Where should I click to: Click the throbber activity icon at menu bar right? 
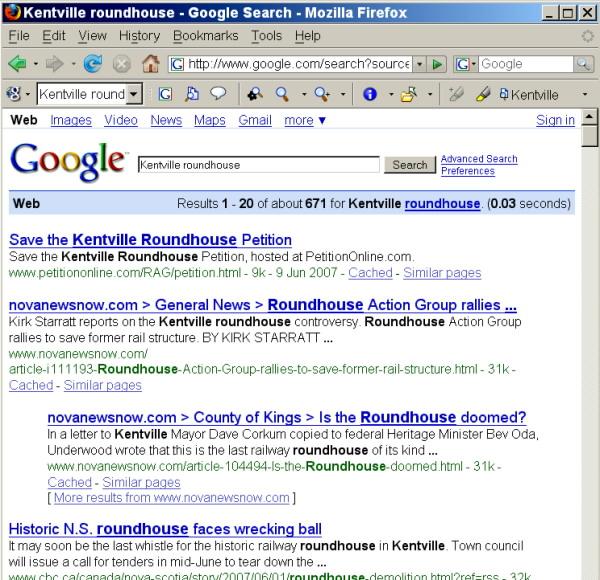587,36
